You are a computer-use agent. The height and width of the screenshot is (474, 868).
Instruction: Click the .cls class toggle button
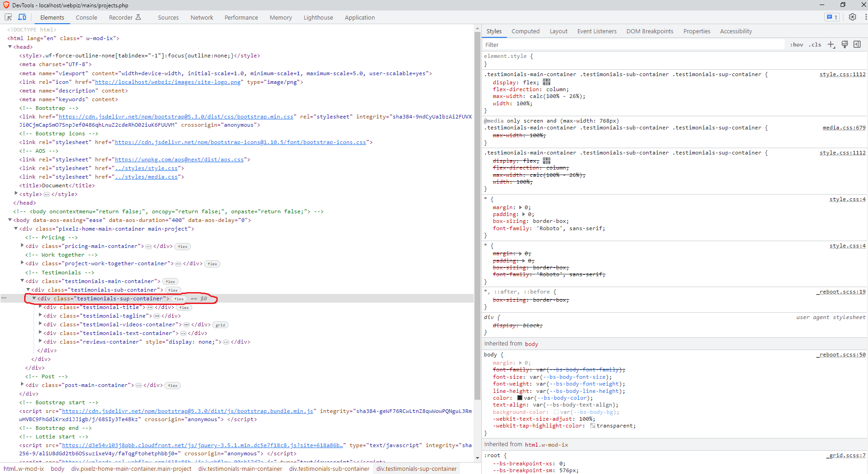815,45
